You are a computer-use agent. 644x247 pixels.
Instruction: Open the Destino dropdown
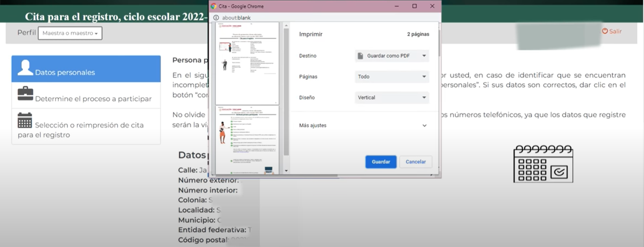point(392,56)
